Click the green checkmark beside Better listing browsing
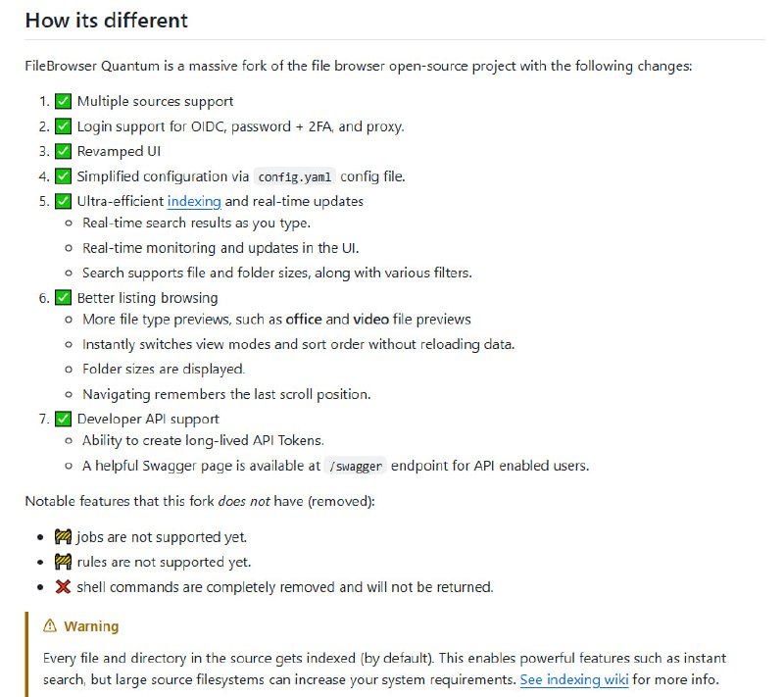Screen dimensions: 784x697 click(63, 298)
